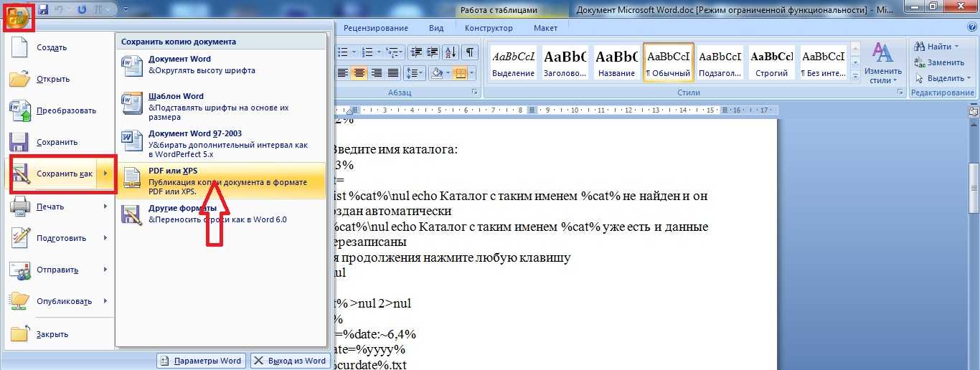Save a copy as Документ Word

pos(224,65)
